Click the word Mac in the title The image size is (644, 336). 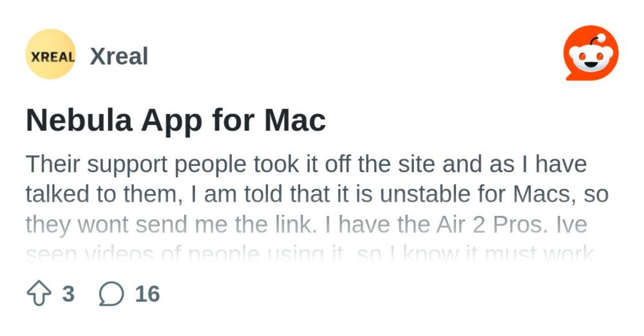click(295, 121)
